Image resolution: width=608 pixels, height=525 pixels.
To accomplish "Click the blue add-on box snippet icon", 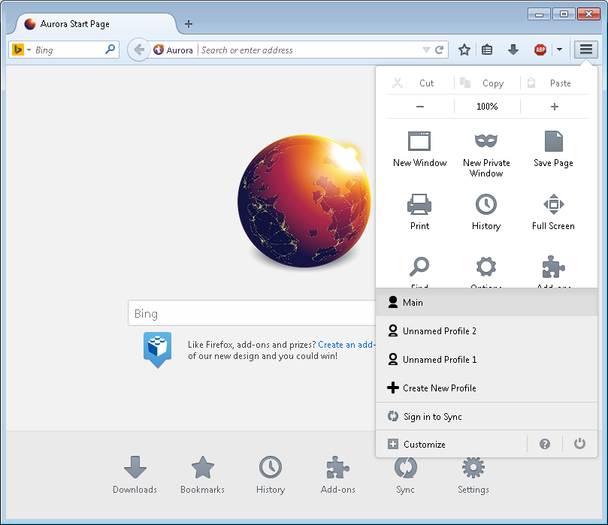I will [x=157, y=350].
